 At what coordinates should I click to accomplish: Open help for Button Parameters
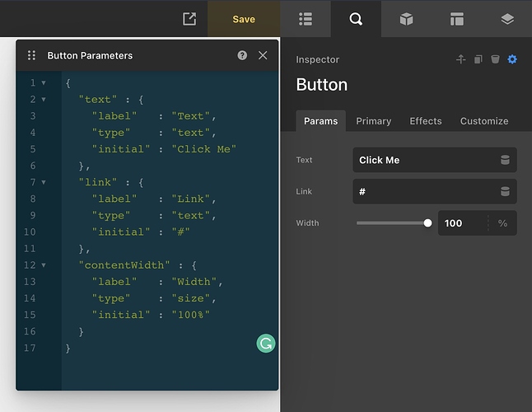point(242,55)
